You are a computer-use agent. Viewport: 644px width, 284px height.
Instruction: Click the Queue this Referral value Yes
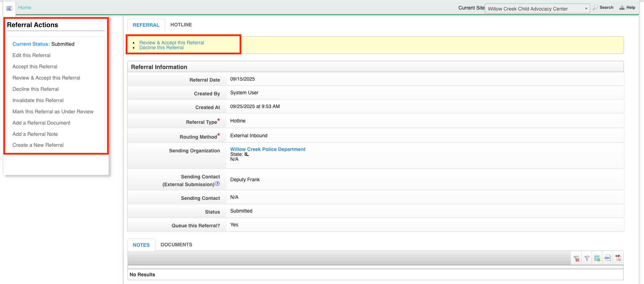tap(234, 225)
